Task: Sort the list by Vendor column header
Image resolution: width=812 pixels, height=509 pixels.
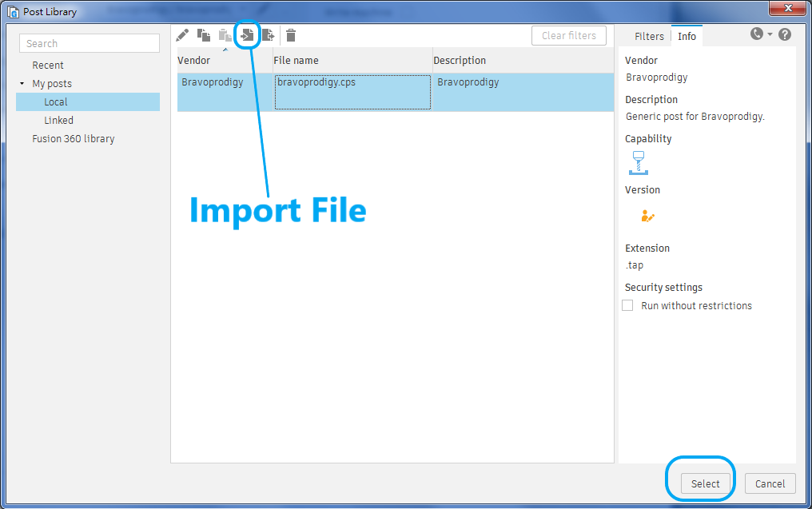Action: click(x=194, y=61)
